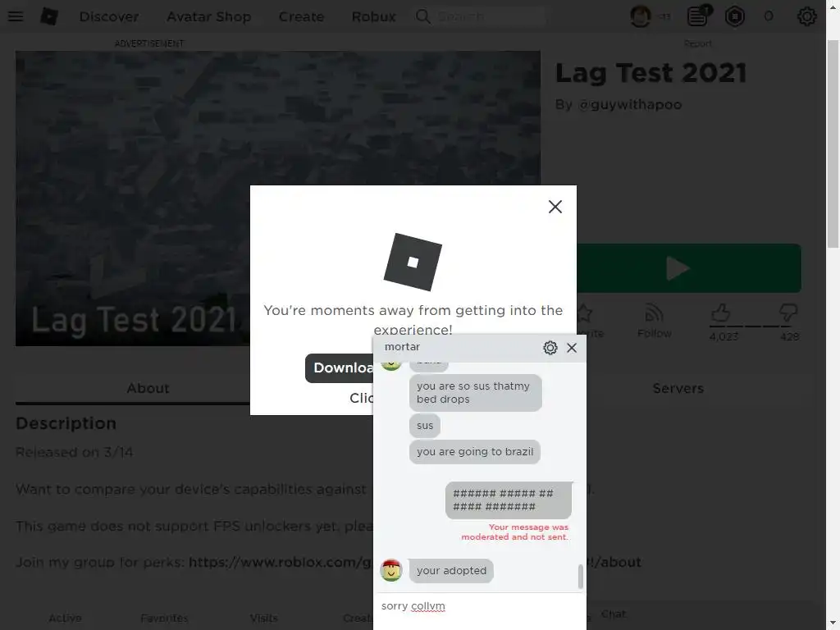
Task: Open the notifications feed icon
Action: (697, 16)
